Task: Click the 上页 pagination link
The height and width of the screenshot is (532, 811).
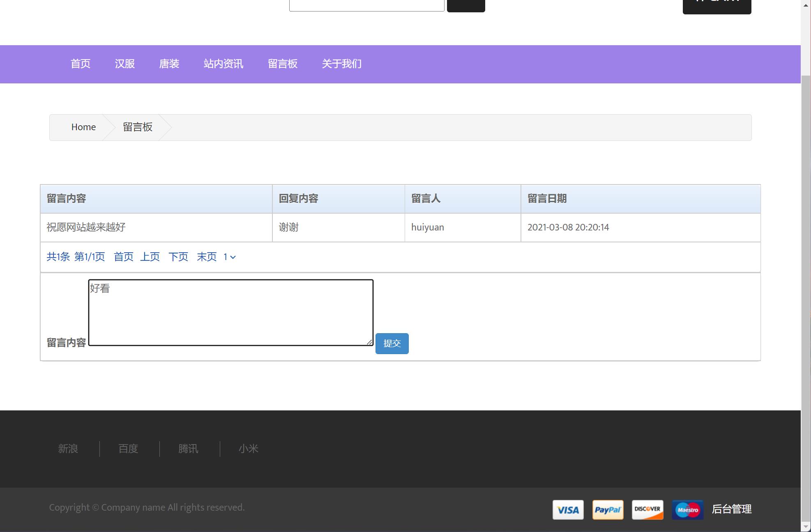Action: (x=150, y=257)
